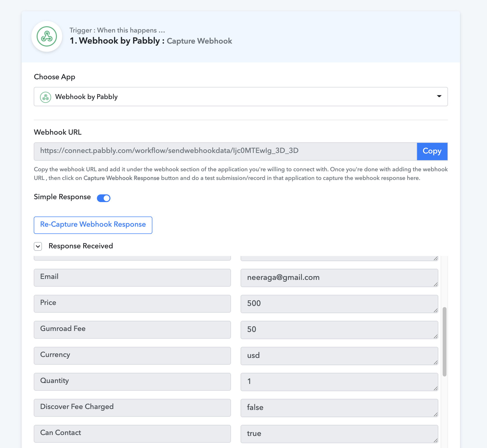Select the Email value neeraga@gmail.com field
Image resolution: width=487 pixels, height=448 pixels.
339,277
